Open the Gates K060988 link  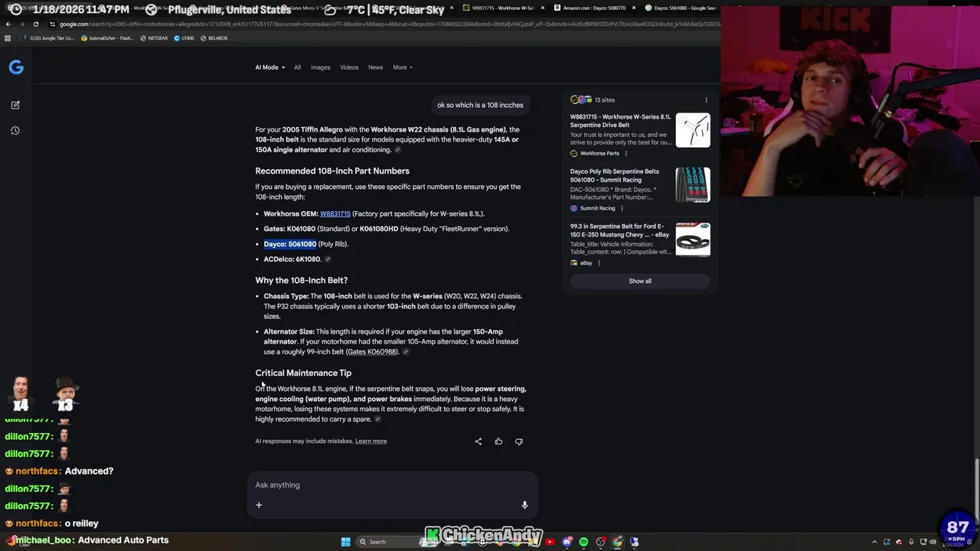(x=371, y=352)
